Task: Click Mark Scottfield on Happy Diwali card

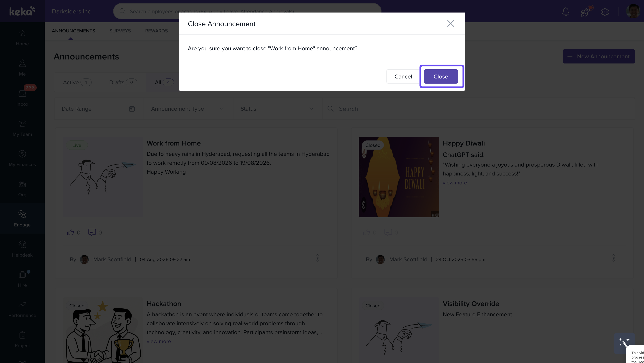Action: (x=408, y=259)
